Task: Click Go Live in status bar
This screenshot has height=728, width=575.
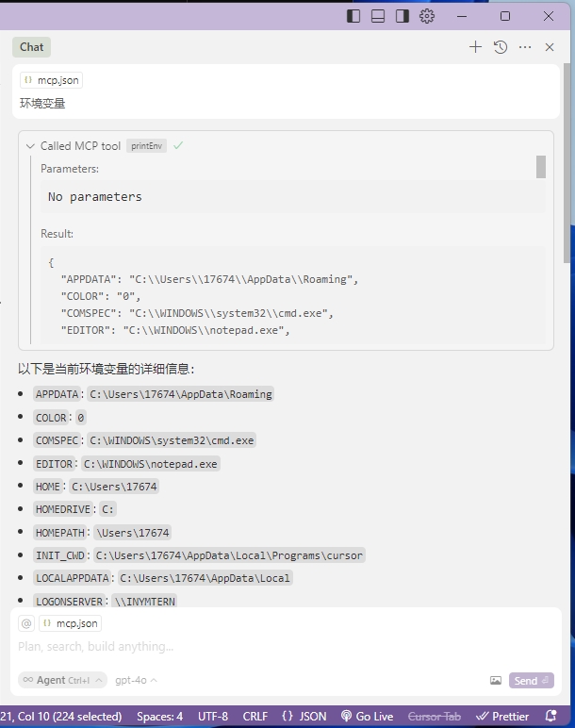Action: click(x=367, y=717)
